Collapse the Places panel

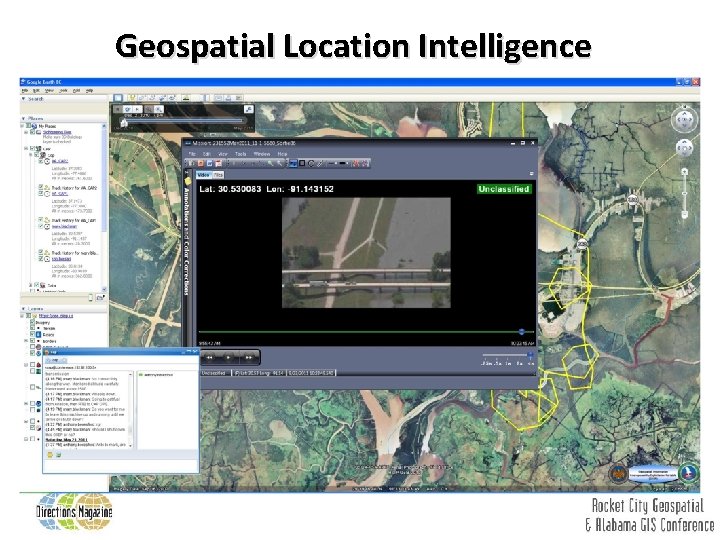pos(23,118)
